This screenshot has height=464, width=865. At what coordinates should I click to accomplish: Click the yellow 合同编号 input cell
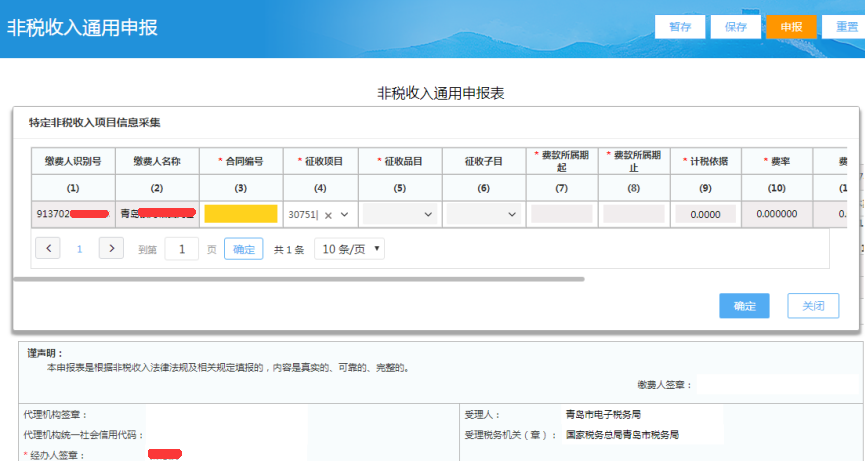[x=240, y=214]
